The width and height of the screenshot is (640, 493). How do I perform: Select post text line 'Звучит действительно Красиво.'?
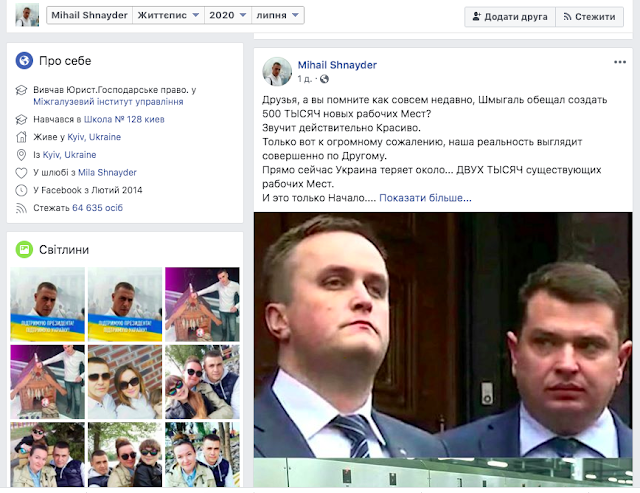341,128
